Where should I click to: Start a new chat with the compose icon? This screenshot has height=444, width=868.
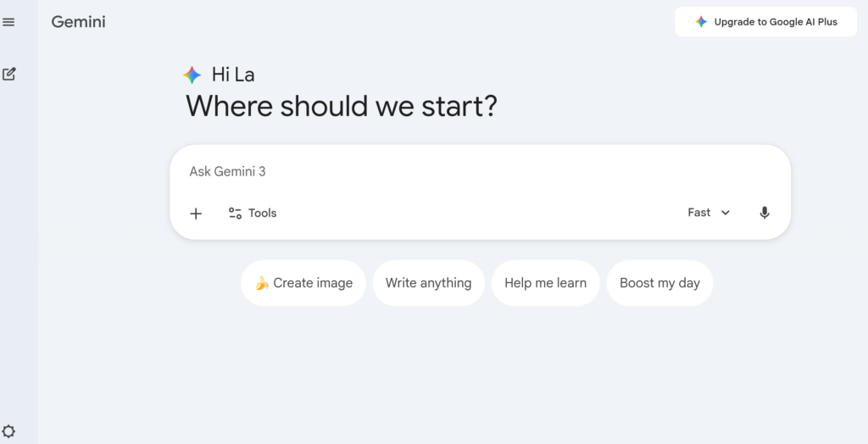pyautogui.click(x=9, y=74)
